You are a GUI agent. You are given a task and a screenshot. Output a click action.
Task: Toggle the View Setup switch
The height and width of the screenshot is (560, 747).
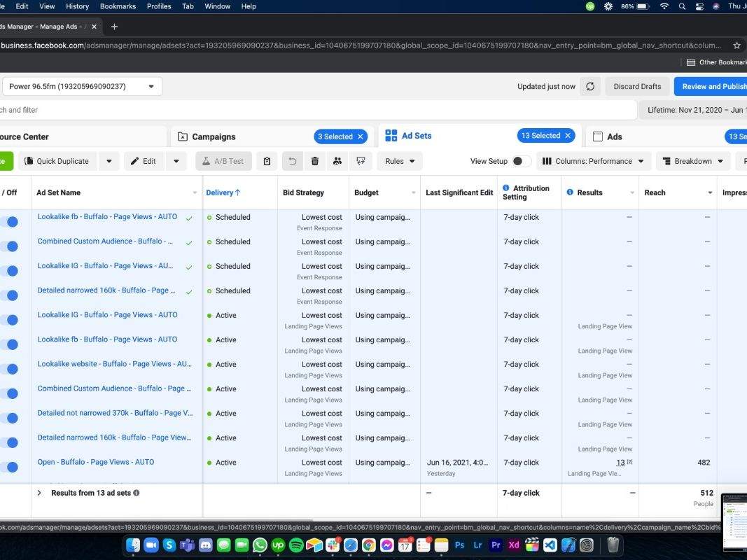[521, 162]
